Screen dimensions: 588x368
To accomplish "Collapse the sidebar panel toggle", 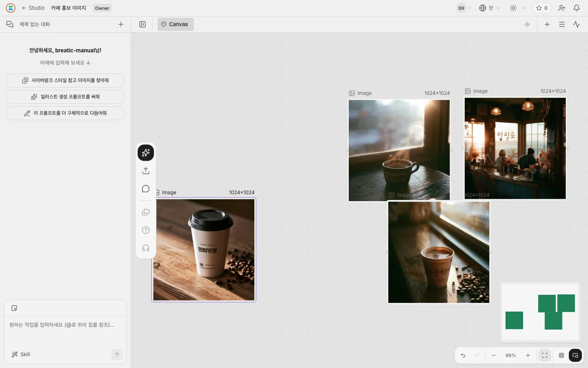I will point(143,25).
